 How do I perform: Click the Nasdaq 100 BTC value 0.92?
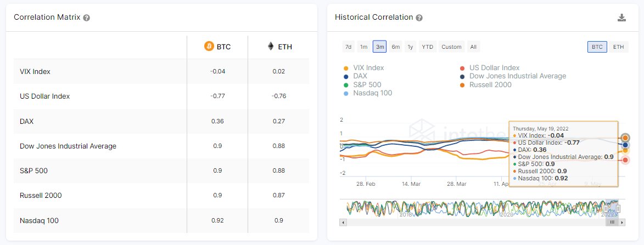tap(217, 220)
